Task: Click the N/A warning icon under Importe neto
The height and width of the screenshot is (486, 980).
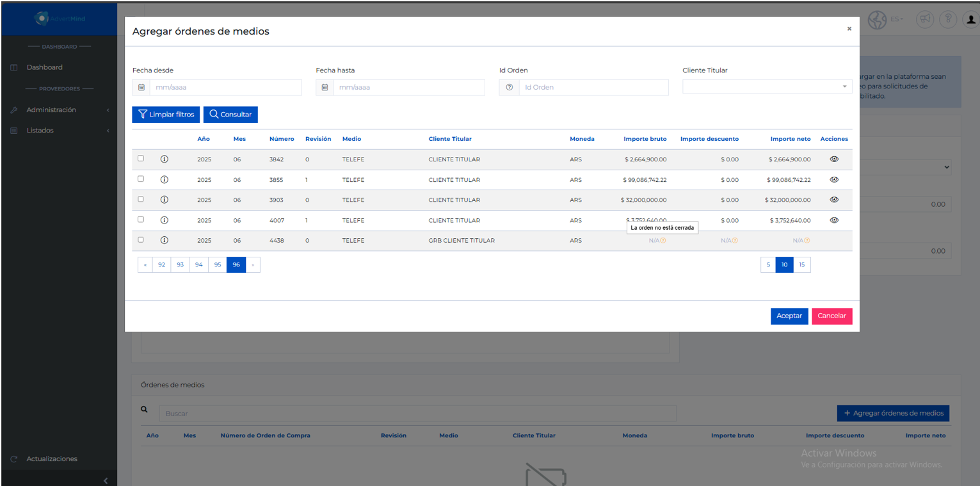Action: tap(807, 241)
